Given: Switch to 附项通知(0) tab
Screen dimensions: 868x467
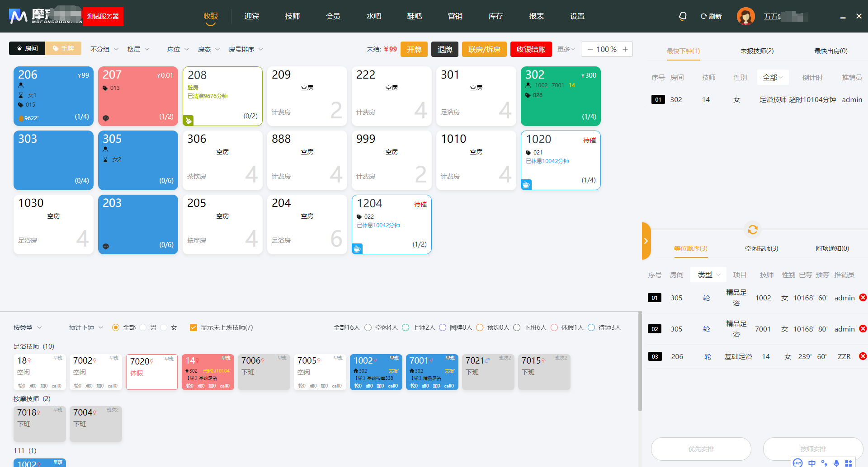Looking at the screenshot, I should [x=832, y=248].
